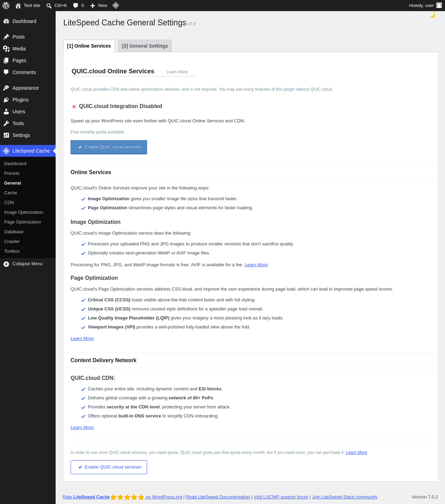The height and width of the screenshot is (504, 445).
Task: Switch to the General Settings tab
Action: pyautogui.click(x=145, y=46)
